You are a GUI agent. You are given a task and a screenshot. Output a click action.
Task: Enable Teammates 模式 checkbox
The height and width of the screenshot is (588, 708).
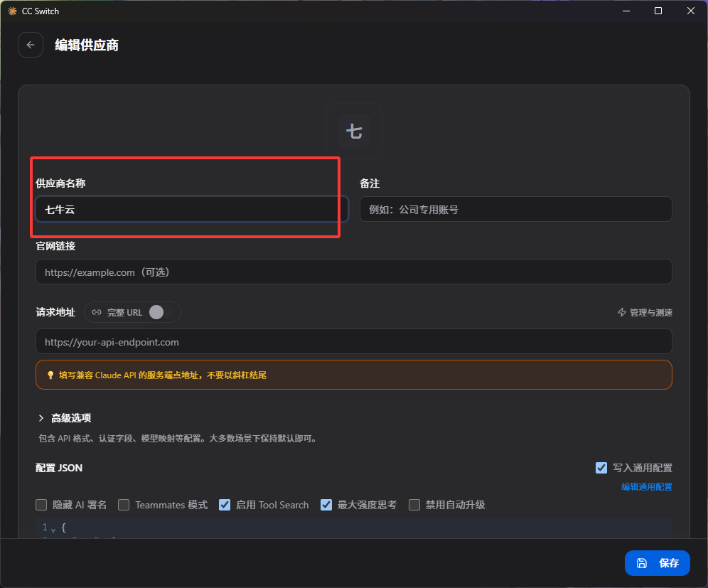[124, 504]
